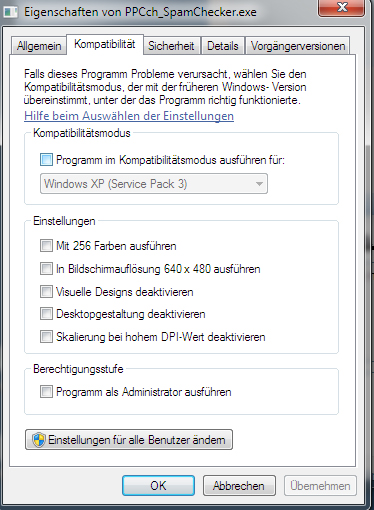Screen dimensions: 374x510
Task: Open the Sicherheit tab
Action: click(x=171, y=46)
